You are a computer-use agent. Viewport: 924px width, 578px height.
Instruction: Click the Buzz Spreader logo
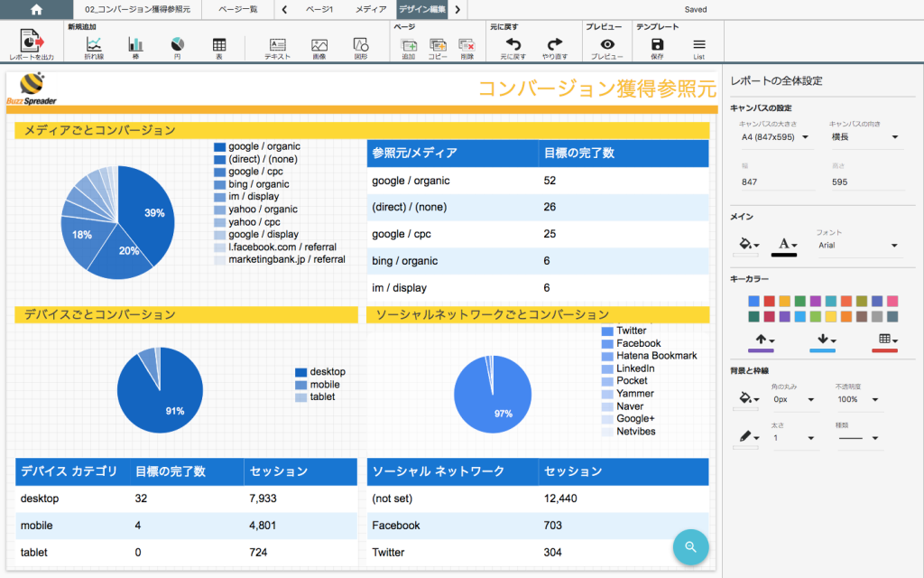tap(32, 89)
